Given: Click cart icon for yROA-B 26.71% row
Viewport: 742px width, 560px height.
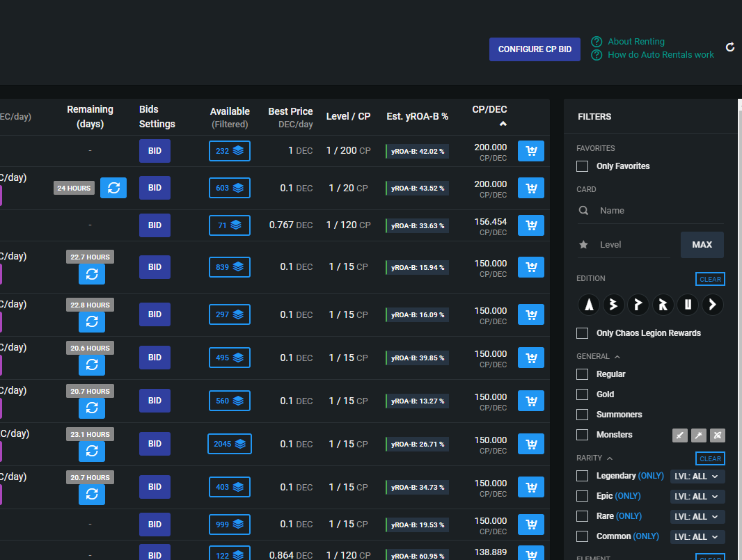Looking at the screenshot, I should pos(531,444).
